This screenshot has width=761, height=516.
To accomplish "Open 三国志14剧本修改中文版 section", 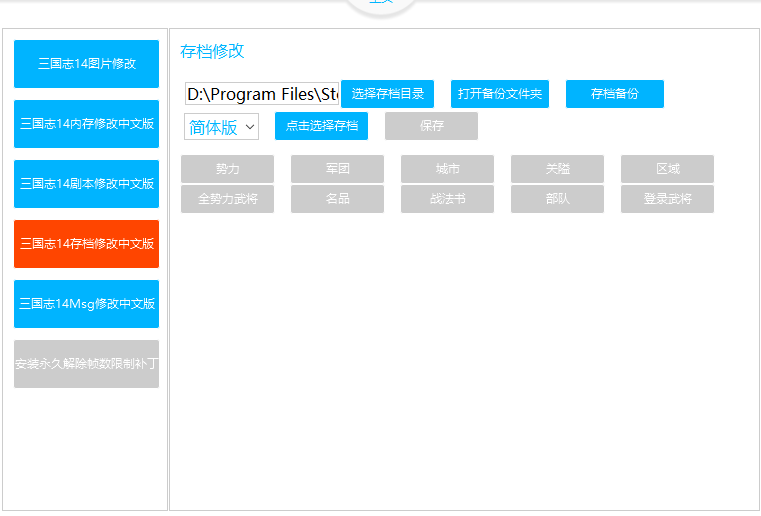I will 86,184.
